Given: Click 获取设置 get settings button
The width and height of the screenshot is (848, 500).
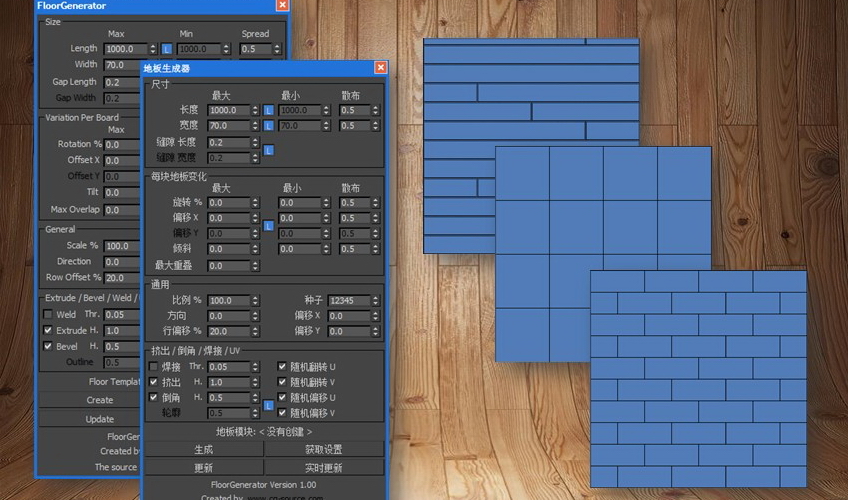Looking at the screenshot, I should [x=324, y=449].
